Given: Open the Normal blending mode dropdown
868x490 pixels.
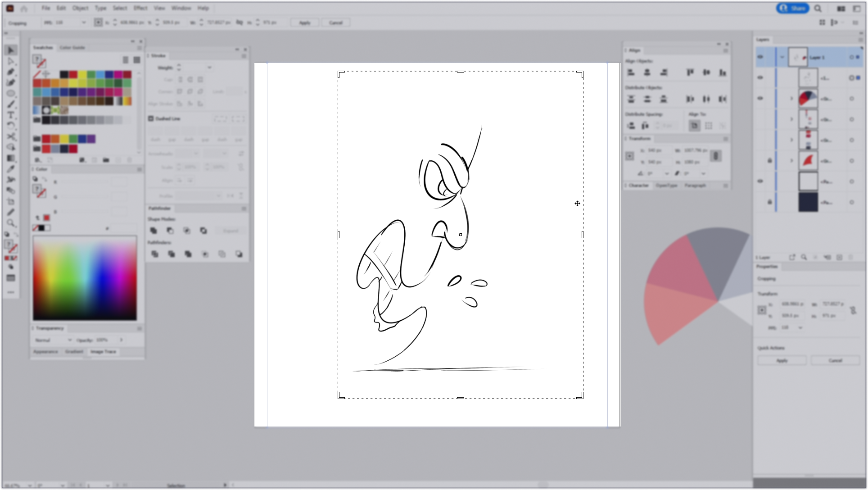Looking at the screenshot, I should coord(53,340).
